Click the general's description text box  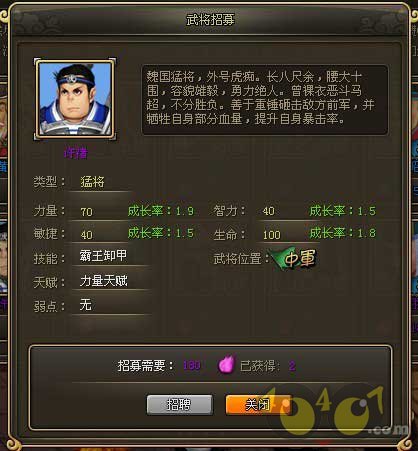coord(265,100)
